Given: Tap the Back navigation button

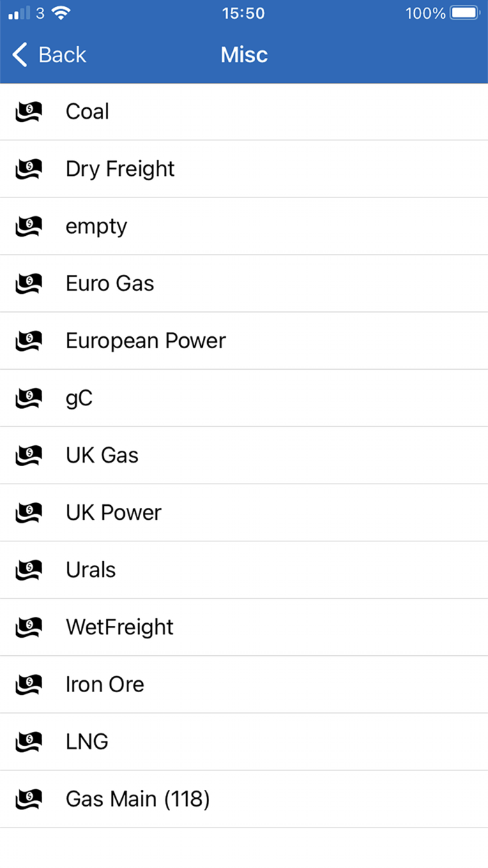Looking at the screenshot, I should click(x=47, y=54).
